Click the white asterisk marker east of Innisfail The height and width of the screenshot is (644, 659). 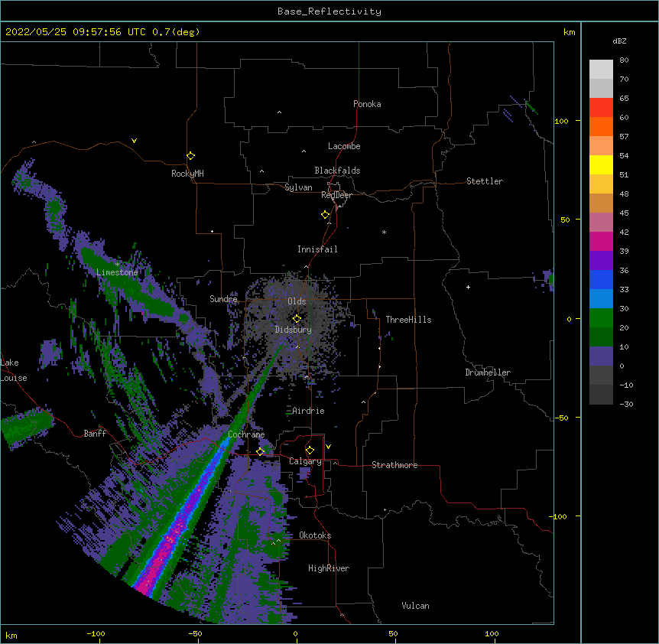pos(384,232)
